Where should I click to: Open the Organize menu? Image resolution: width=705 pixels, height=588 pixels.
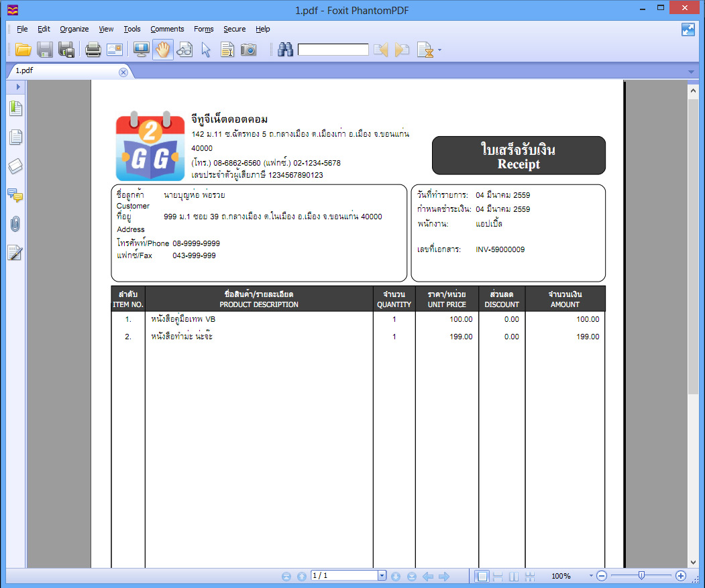pos(74,29)
